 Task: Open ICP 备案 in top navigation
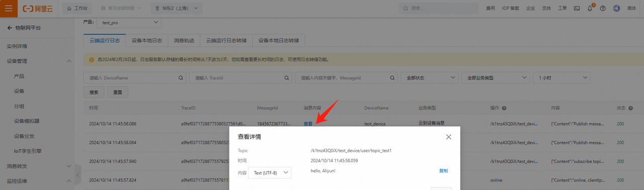tap(511, 9)
